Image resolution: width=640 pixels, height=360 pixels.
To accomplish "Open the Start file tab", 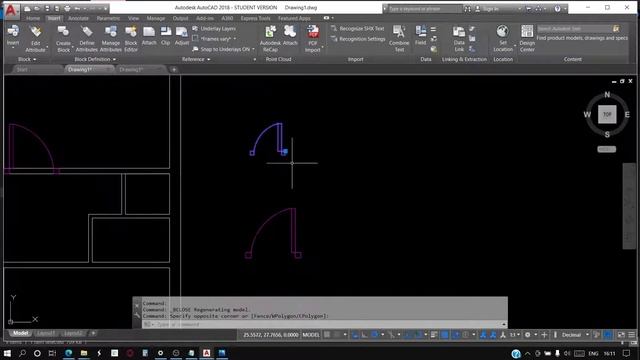I will (x=22, y=69).
